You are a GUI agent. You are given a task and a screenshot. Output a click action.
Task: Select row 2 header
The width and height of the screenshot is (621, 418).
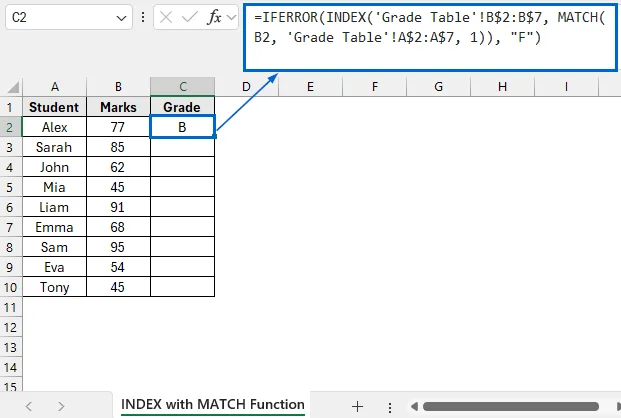[10, 127]
